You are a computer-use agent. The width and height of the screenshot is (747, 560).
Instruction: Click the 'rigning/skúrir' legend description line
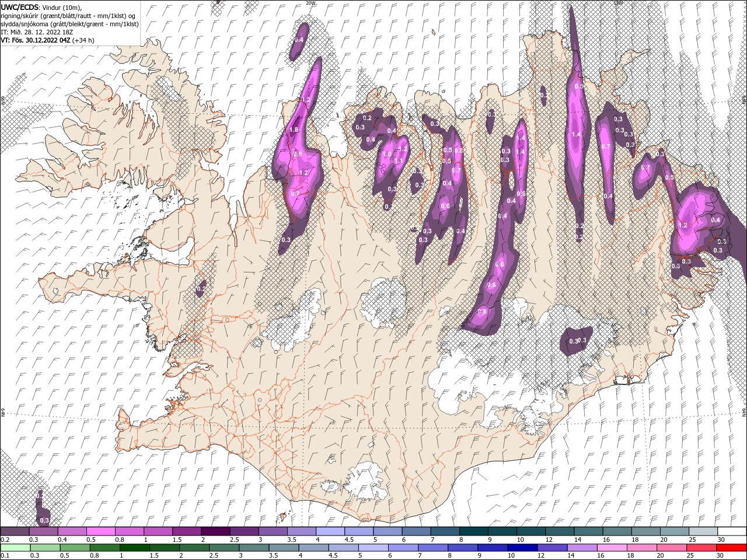click(x=68, y=15)
